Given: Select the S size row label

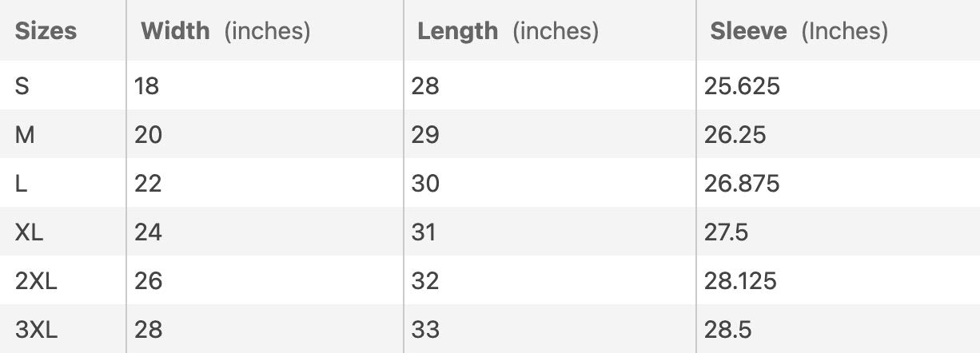Looking at the screenshot, I should click(22, 85).
